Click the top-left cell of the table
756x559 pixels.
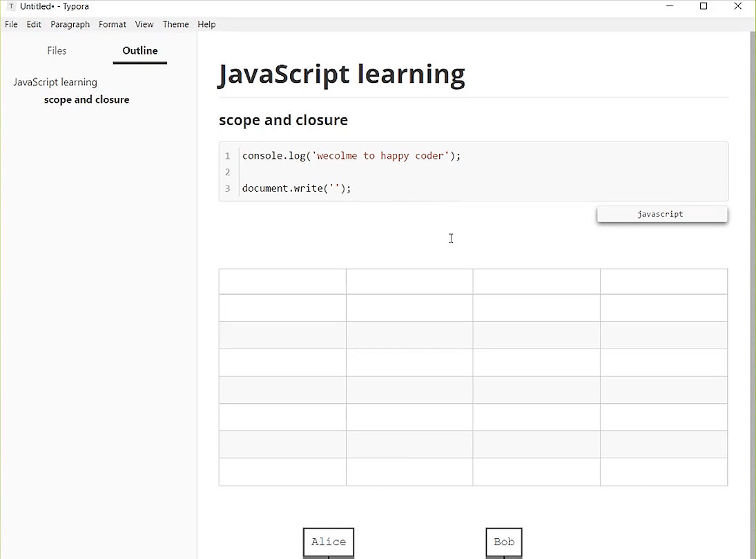(282, 282)
